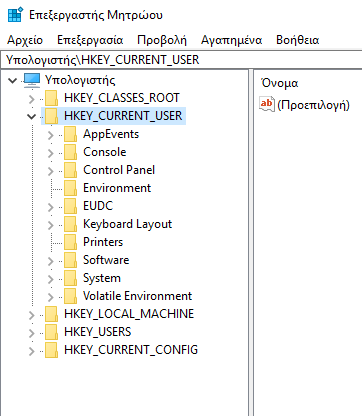This screenshot has height=416, width=362.
Task: Click the Keyboard Layout folder icon
Action: [70, 224]
